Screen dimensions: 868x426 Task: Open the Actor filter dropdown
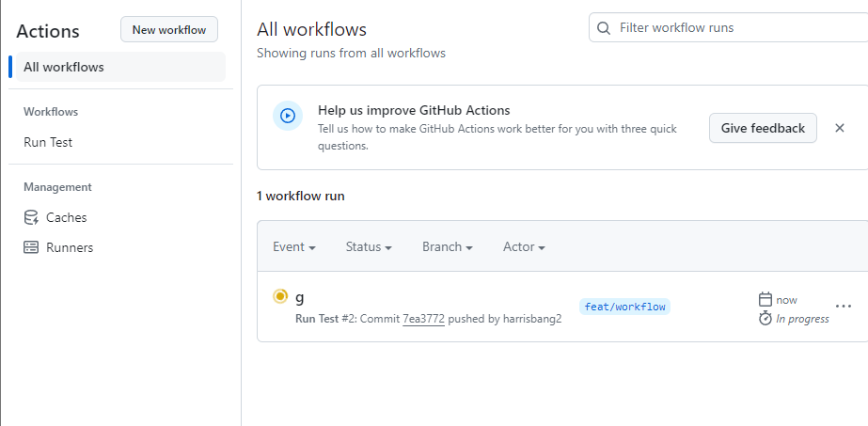click(524, 246)
